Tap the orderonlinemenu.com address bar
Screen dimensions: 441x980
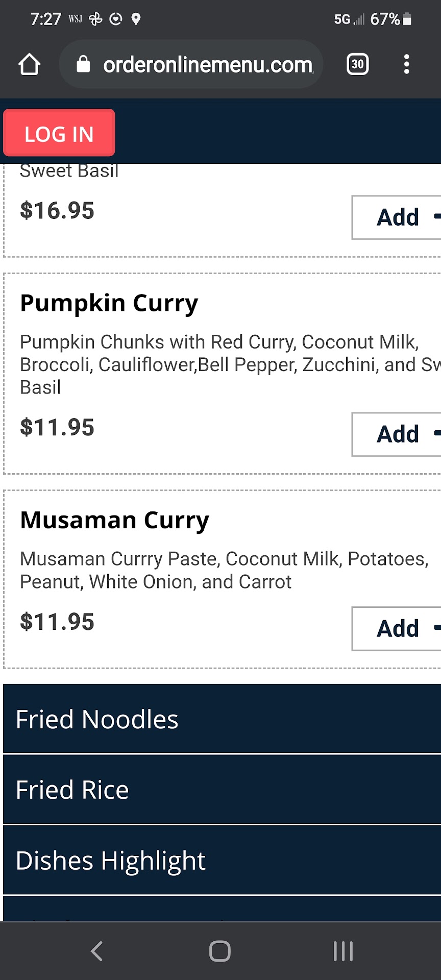click(x=208, y=65)
